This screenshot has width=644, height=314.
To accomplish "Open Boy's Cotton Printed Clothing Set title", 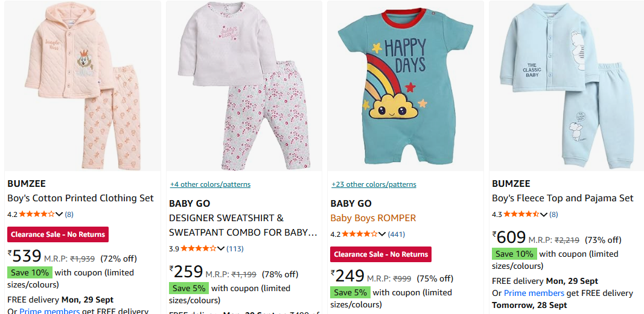I will 80,198.
